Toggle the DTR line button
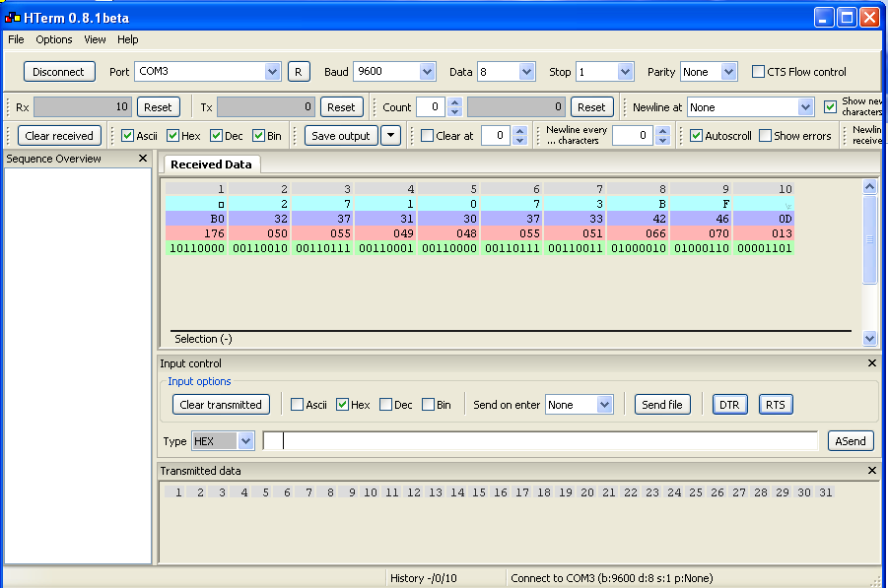Viewport: 888px width, 588px height. [x=729, y=405]
